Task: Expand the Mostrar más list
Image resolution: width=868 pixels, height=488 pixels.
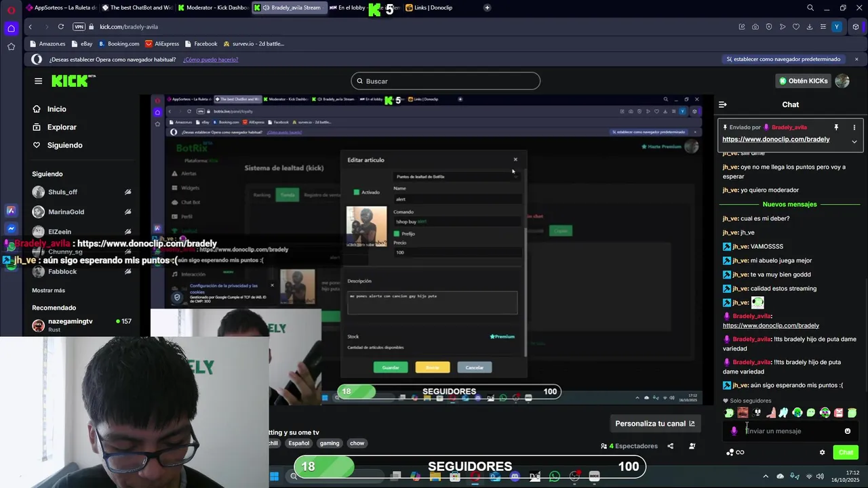Action: [x=48, y=290]
